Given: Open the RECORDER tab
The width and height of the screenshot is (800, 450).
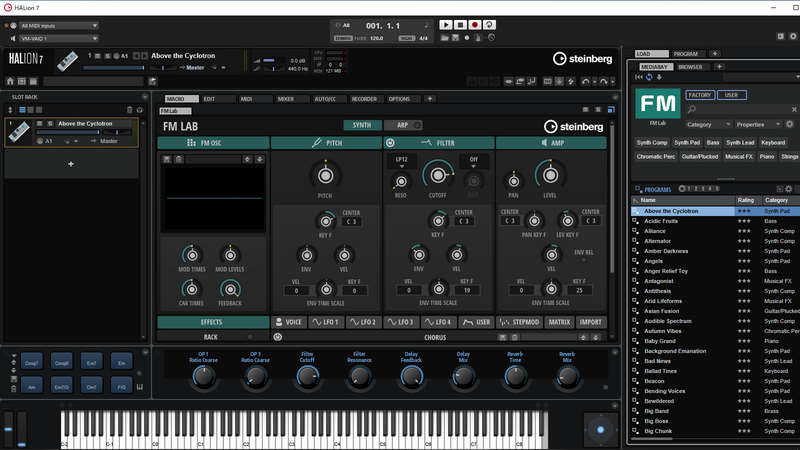Looking at the screenshot, I should point(365,99).
